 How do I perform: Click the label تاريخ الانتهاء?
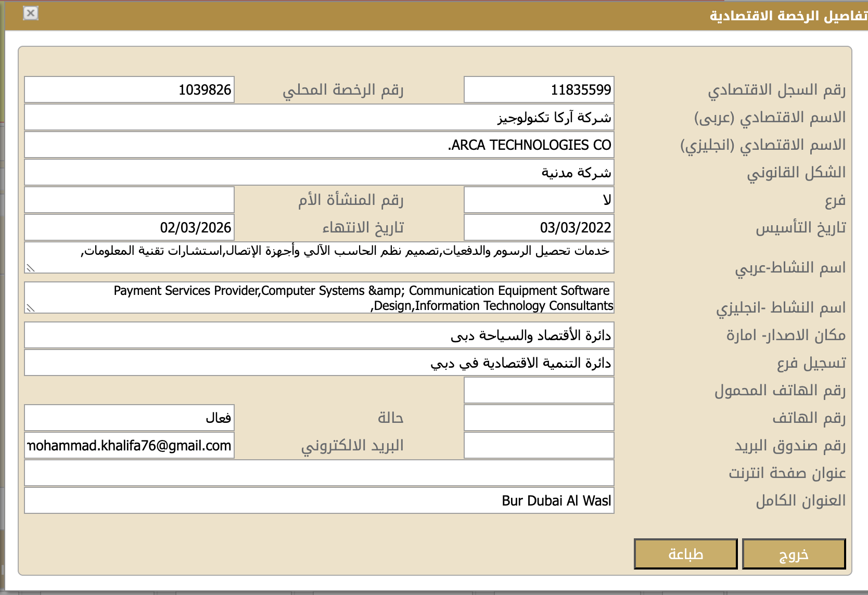coord(363,228)
